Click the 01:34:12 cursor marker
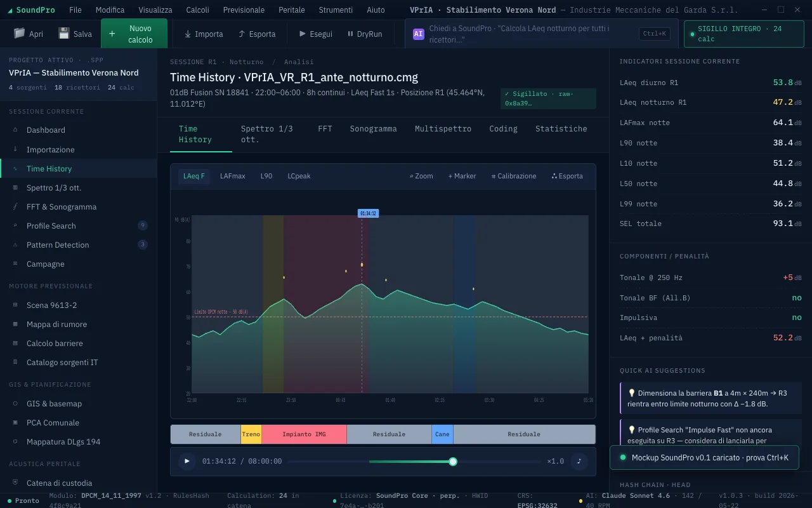 tap(369, 213)
